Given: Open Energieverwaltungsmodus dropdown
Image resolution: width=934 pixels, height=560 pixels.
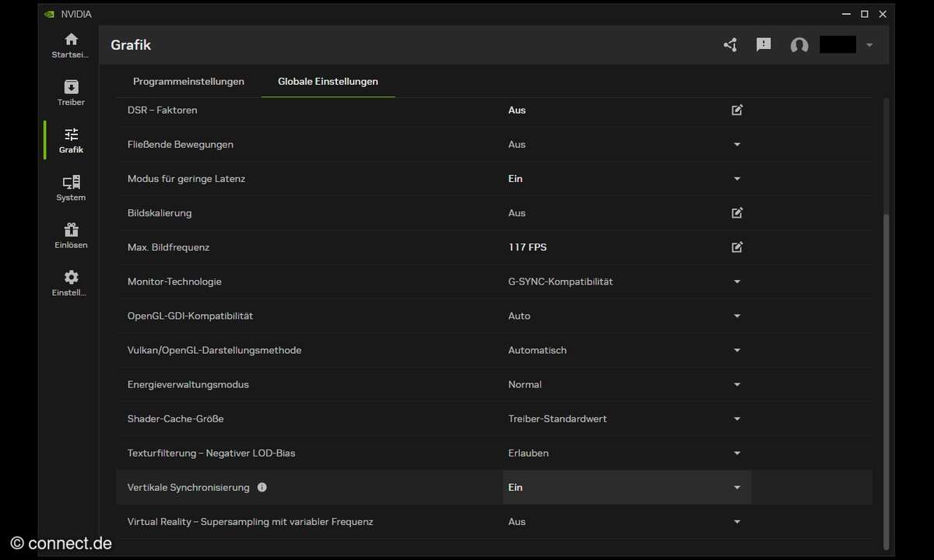Looking at the screenshot, I should 737,384.
